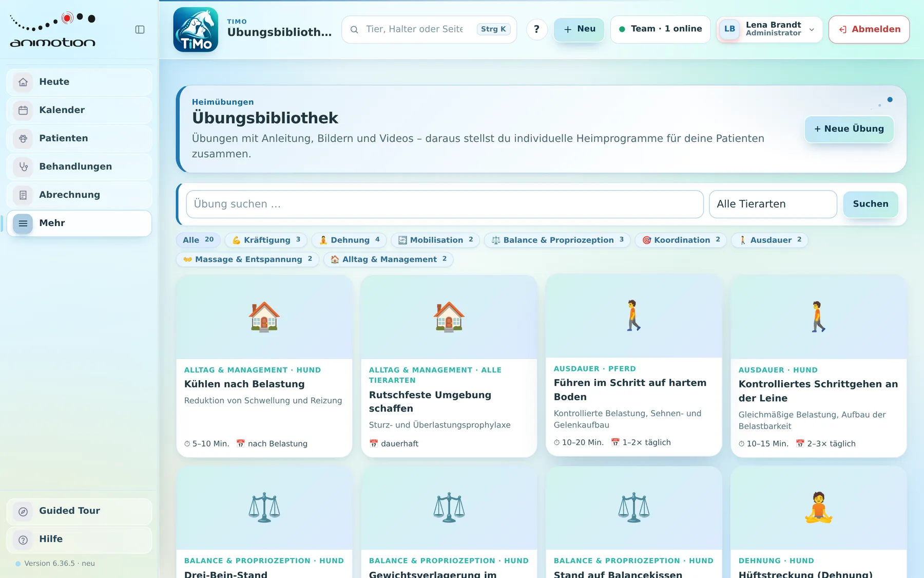Collapse the sidebar with the panel icon

pos(140,30)
